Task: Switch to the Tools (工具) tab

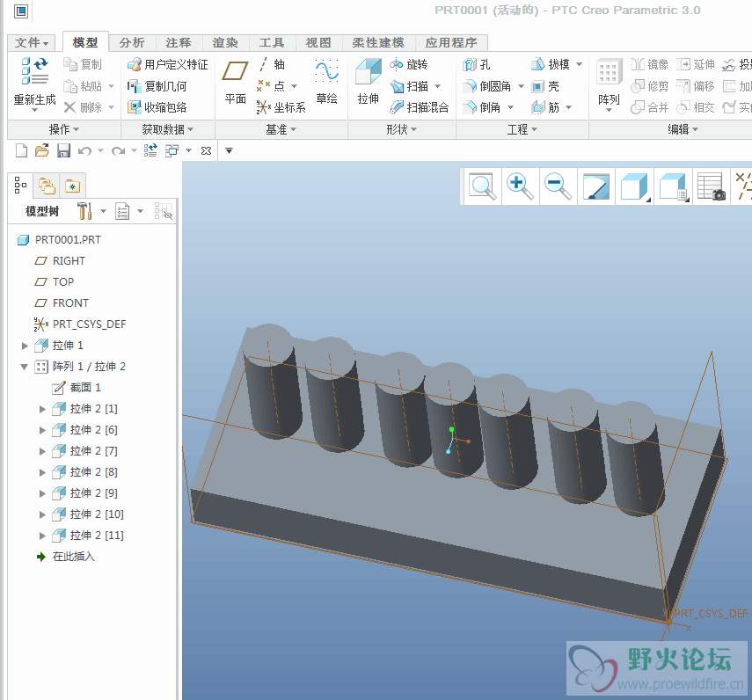Action: coord(272,43)
